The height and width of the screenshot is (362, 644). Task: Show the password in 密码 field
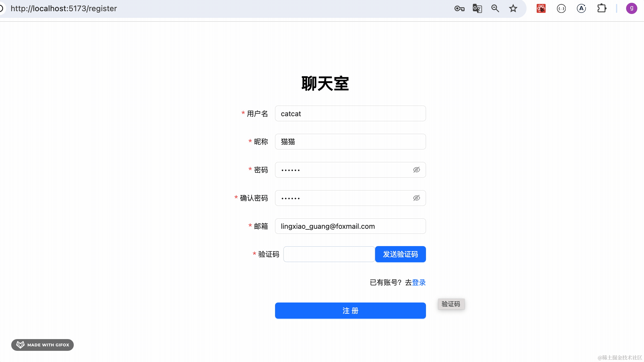click(416, 170)
